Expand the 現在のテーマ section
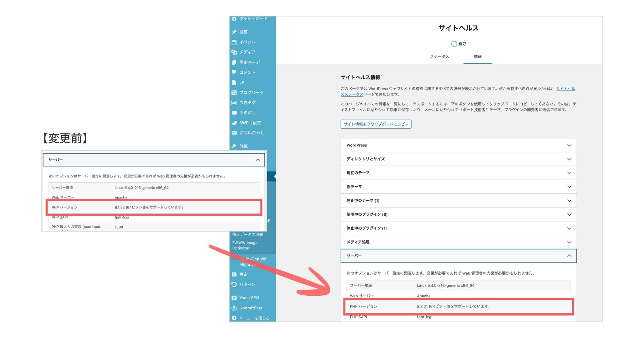This screenshot has height=338, width=644. click(458, 173)
